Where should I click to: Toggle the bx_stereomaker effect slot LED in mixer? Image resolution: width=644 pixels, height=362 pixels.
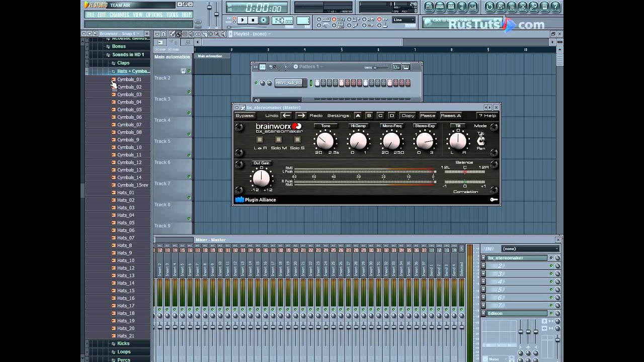551,258
